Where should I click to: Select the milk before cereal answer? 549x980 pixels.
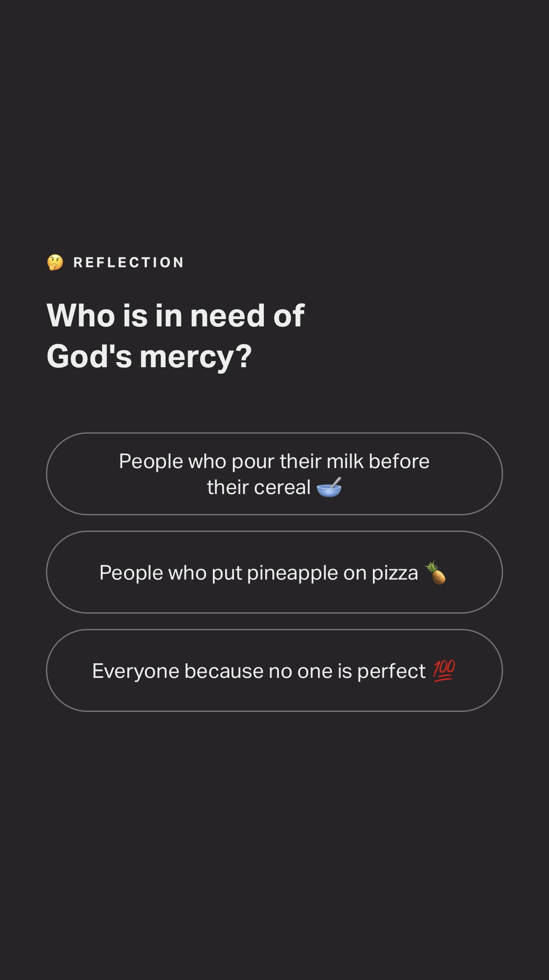(x=274, y=474)
